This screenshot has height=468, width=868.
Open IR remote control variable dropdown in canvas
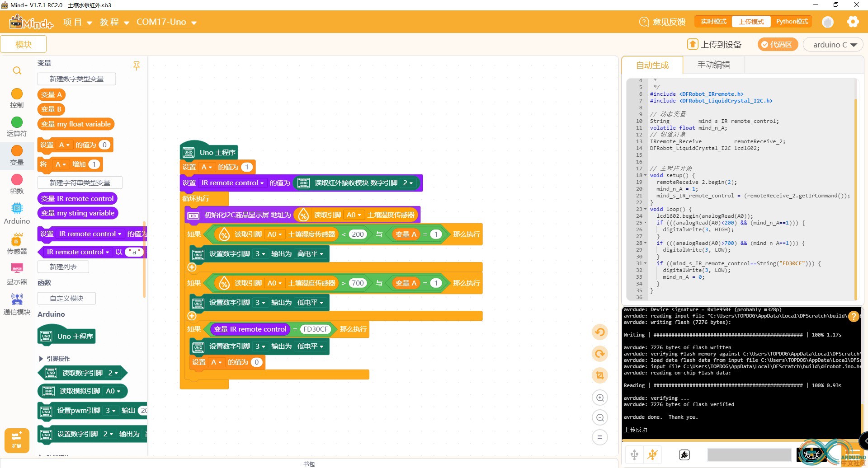pyautogui.click(x=232, y=183)
